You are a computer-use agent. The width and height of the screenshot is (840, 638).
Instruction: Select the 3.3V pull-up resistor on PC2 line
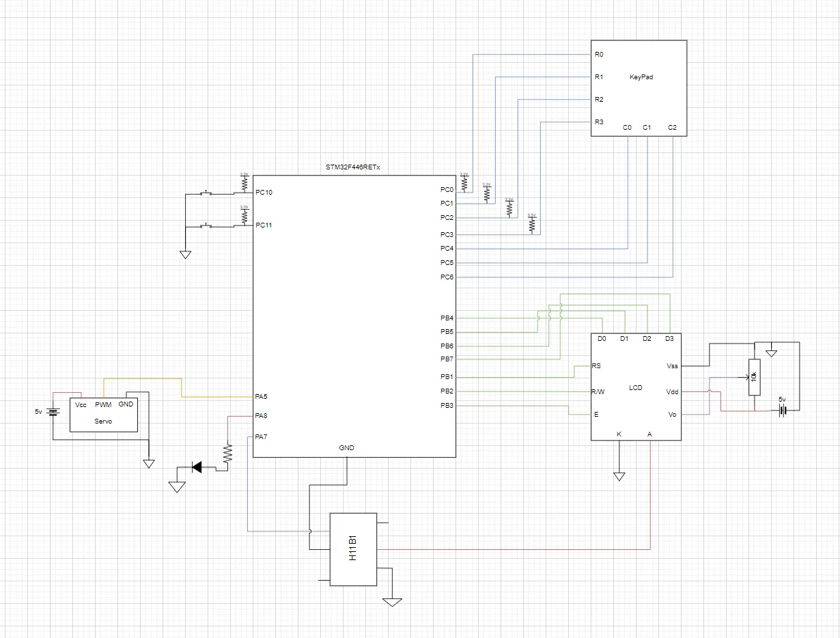pos(509,208)
